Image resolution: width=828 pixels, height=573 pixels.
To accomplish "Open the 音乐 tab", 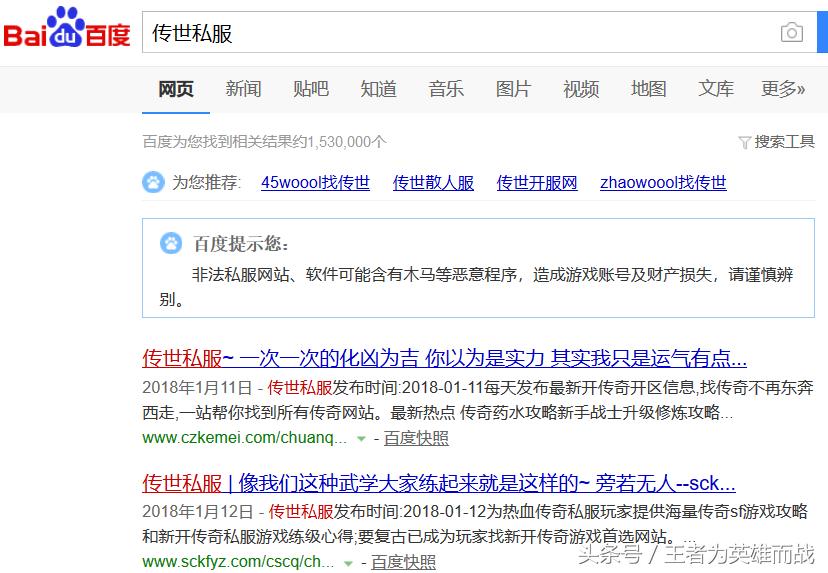I will tap(446, 89).
